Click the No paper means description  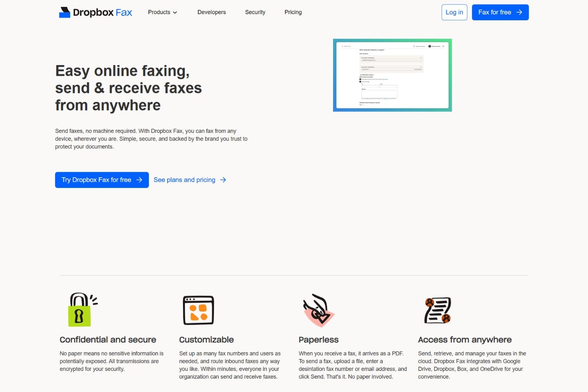(x=111, y=361)
